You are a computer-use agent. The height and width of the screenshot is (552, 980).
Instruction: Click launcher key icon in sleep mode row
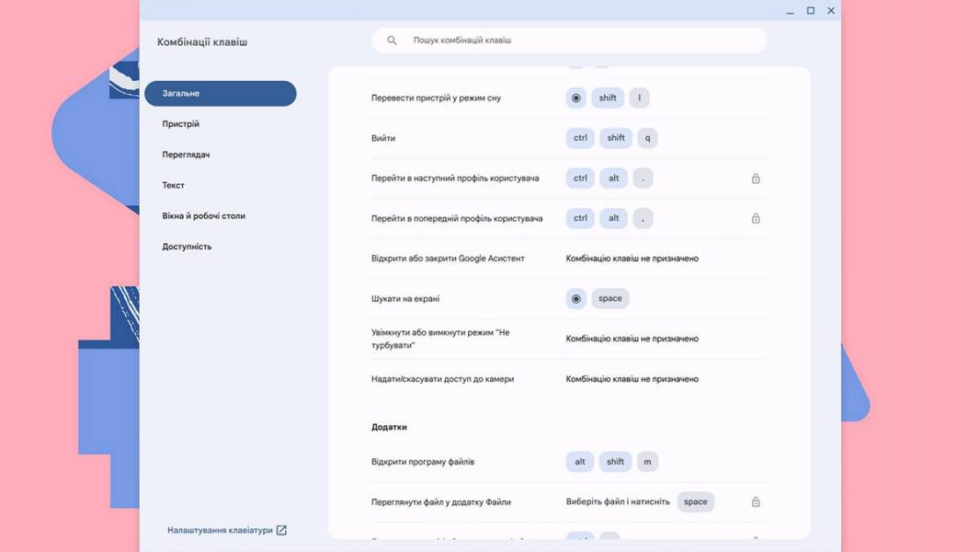(x=575, y=98)
